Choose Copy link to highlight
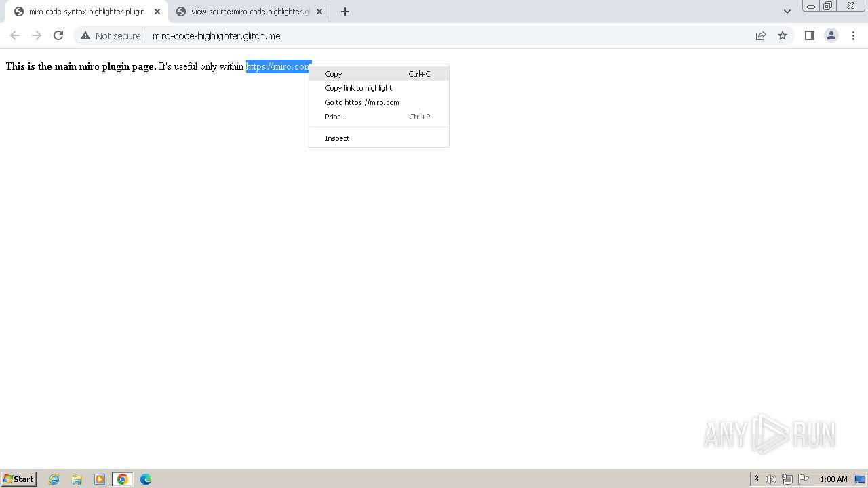Viewport: 868px width, 488px height. click(379, 88)
